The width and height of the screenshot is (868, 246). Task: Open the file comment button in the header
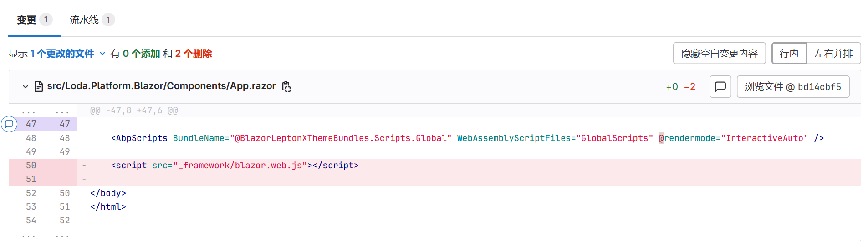720,86
